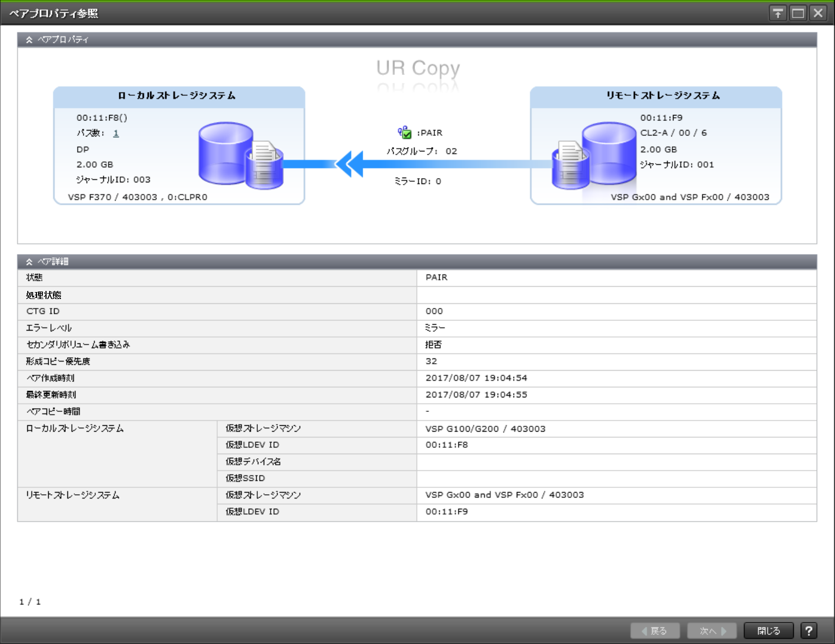835x644 pixels.
Task: Click the ローカルストレージシステム panel header
Action: pos(179,96)
